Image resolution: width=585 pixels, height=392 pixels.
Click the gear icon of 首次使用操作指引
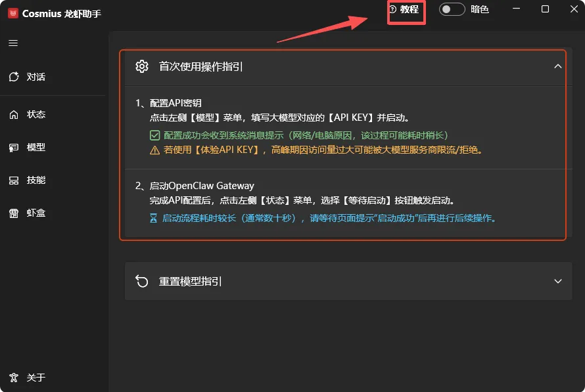142,66
